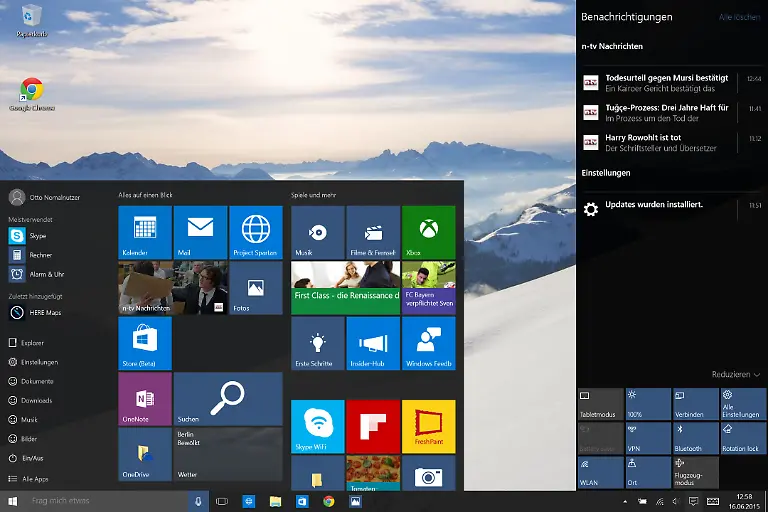The width and height of the screenshot is (768, 512).
Task: Open the Insider-Hub tile
Action: click(373, 343)
